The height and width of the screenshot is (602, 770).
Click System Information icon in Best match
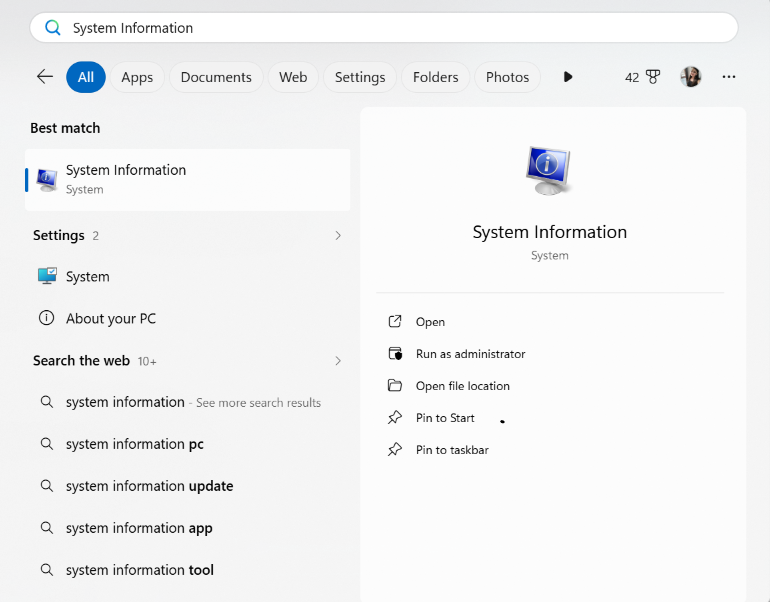[47, 180]
